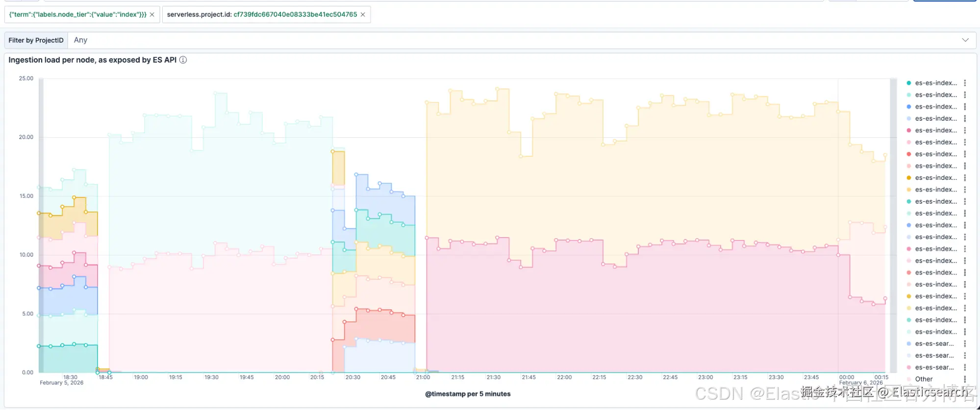Click the Filter by ProjectID label
This screenshot has height=410, width=980.
click(x=36, y=40)
